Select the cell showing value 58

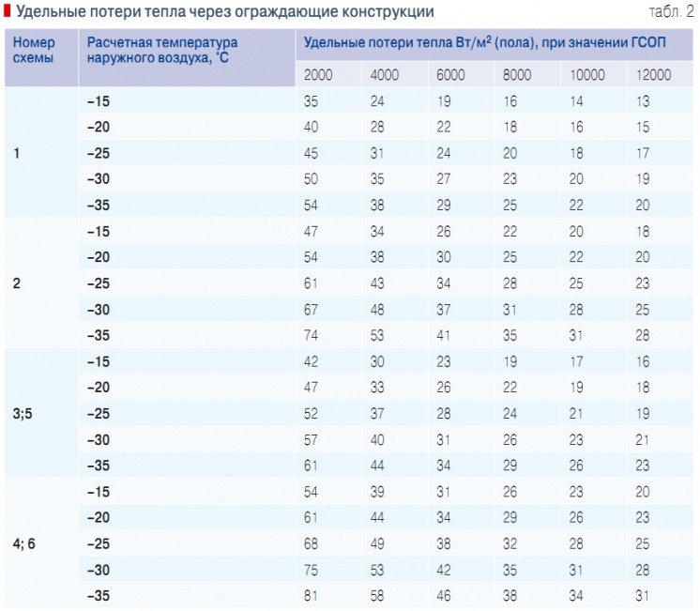tap(378, 595)
